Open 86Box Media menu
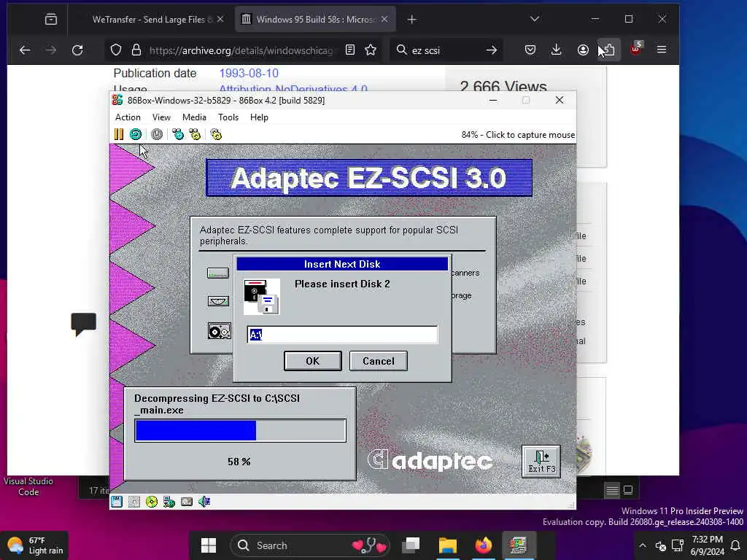The height and width of the screenshot is (560, 747). (194, 117)
